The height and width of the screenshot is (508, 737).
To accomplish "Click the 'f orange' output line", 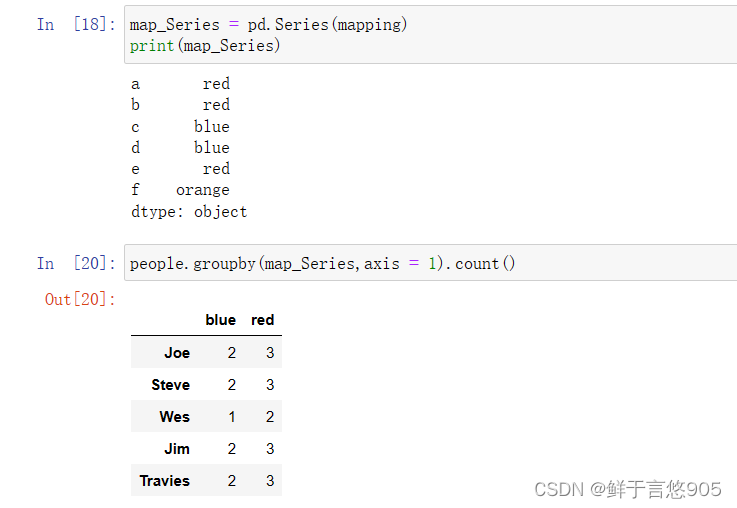I will (x=181, y=190).
